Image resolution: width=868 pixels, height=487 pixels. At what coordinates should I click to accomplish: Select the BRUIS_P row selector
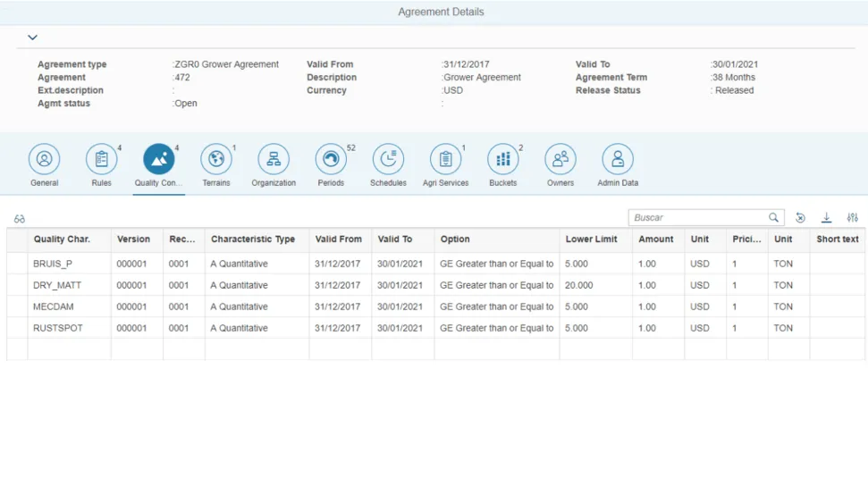[17, 264]
